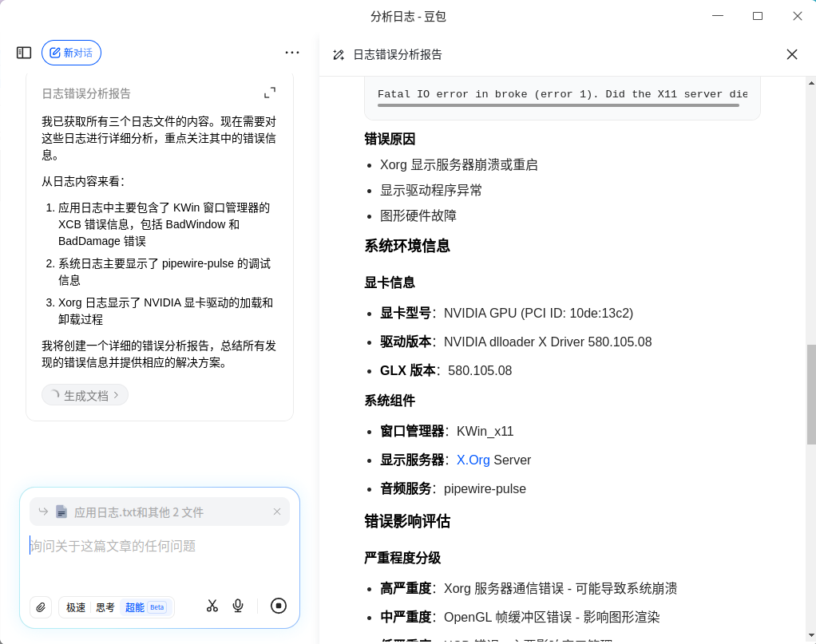Click the scroll down arrow of document panel
Viewport: 816px width, 644px height.
pyautogui.click(x=811, y=636)
